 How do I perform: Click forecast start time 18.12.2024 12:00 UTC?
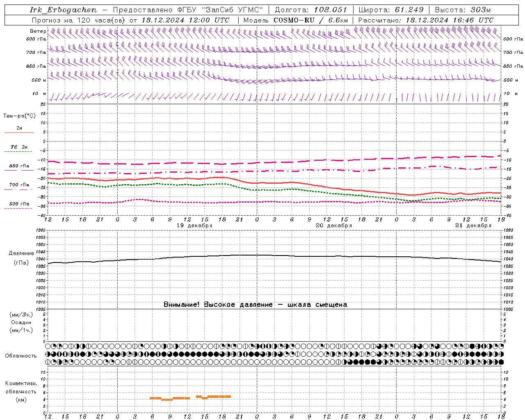(x=185, y=20)
